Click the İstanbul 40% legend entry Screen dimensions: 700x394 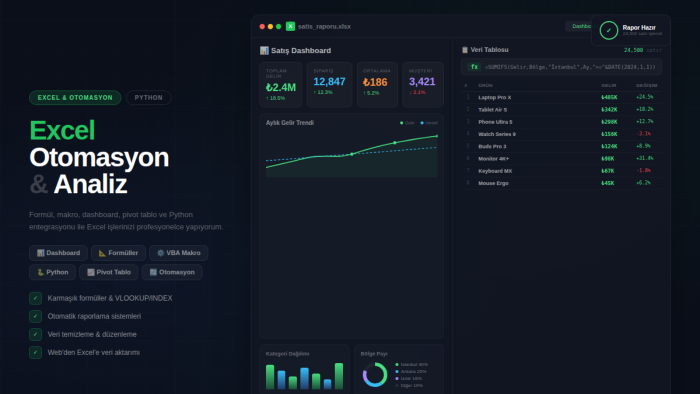412,365
